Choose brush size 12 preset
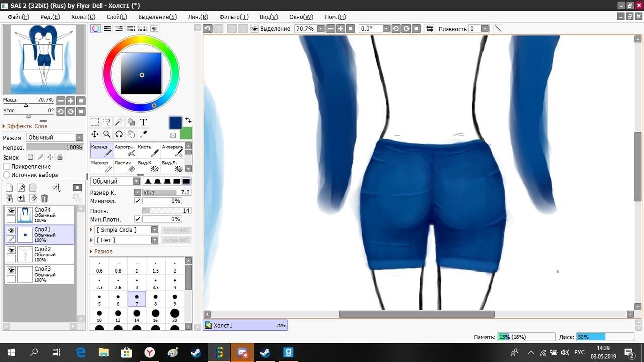 pos(118,316)
